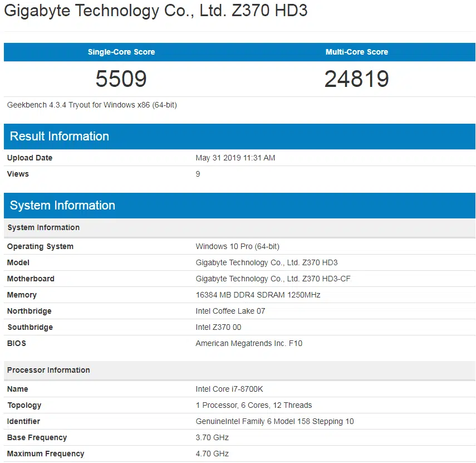Screen dimensions: 476x463
Task: Select the value "Windows 10 Pro (64-bit)"
Action: tap(237, 246)
